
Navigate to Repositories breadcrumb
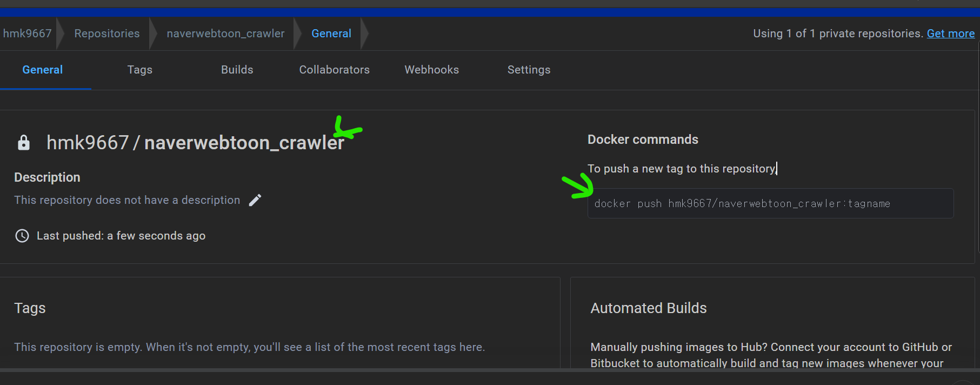click(107, 34)
